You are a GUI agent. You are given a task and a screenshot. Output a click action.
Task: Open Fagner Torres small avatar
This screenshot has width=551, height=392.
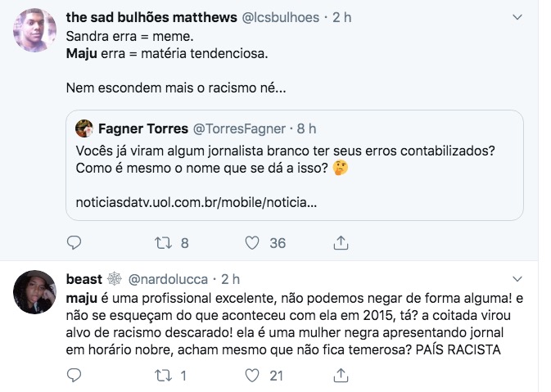[x=84, y=128]
